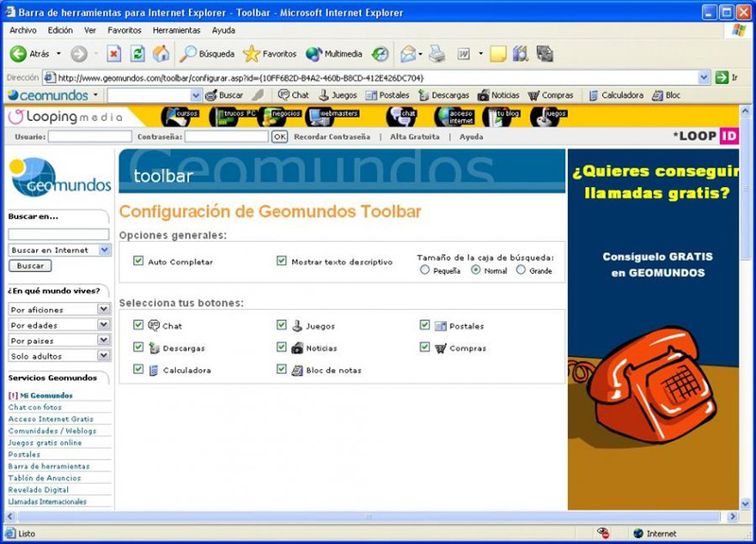The height and width of the screenshot is (544, 756).
Task: Click the grey Forward arrow icon
Action: [x=79, y=54]
